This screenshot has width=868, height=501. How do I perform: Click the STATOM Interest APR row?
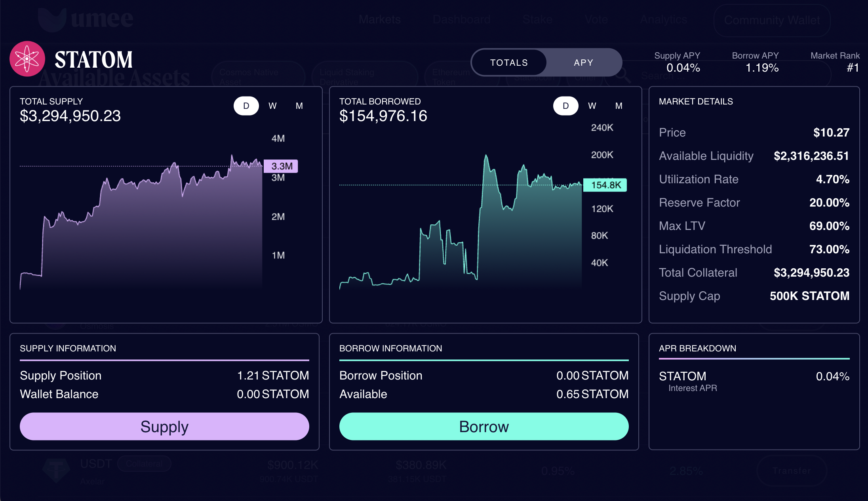click(x=754, y=381)
